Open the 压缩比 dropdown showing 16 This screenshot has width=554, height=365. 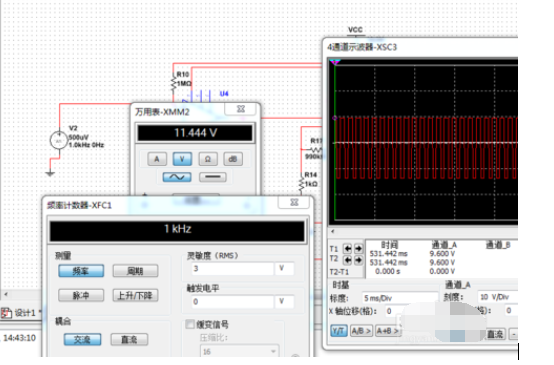click(240, 352)
